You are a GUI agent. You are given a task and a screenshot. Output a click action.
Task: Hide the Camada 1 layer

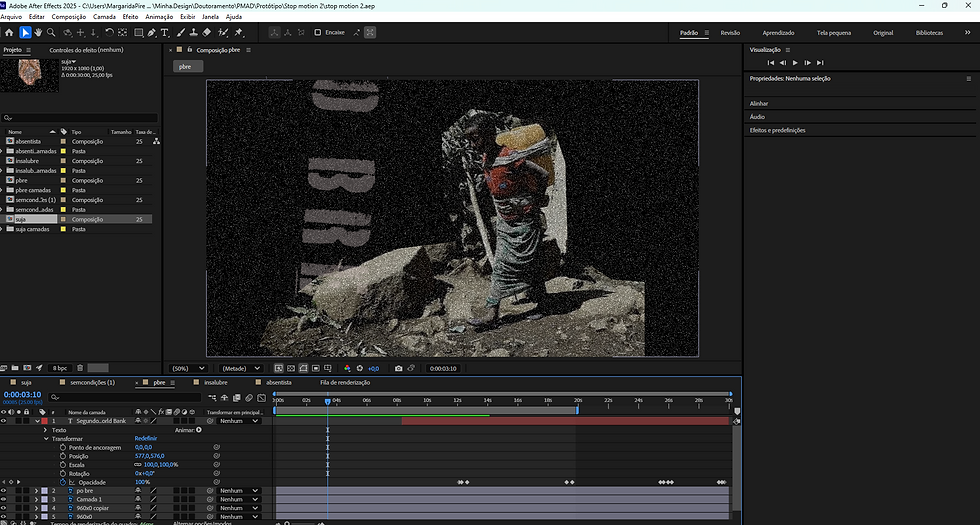[4, 500]
